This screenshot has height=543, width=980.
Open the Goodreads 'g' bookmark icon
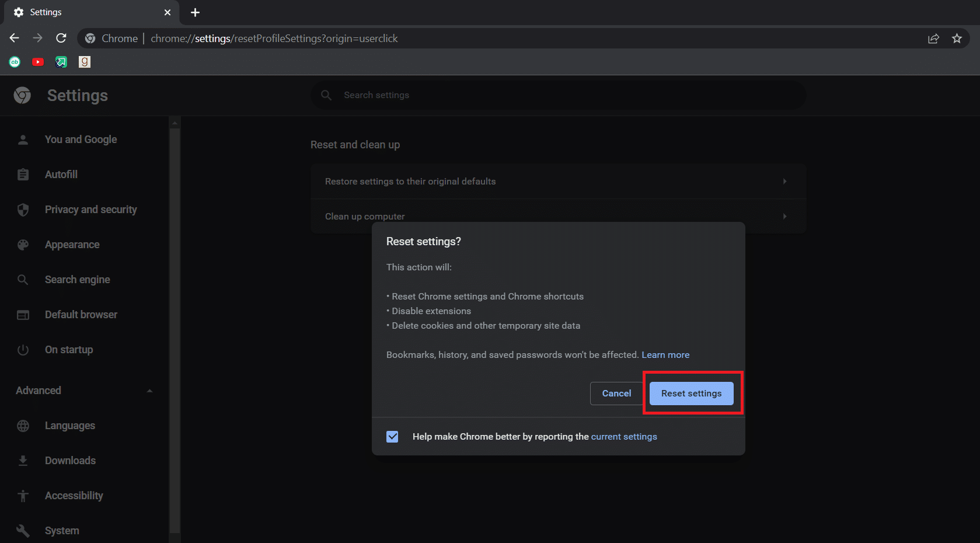pyautogui.click(x=85, y=62)
